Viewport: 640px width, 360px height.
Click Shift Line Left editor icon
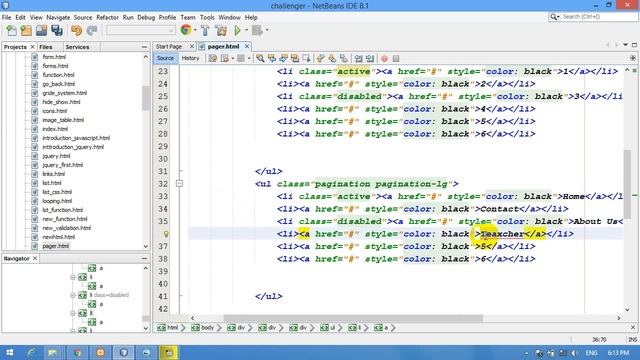[x=358, y=58]
